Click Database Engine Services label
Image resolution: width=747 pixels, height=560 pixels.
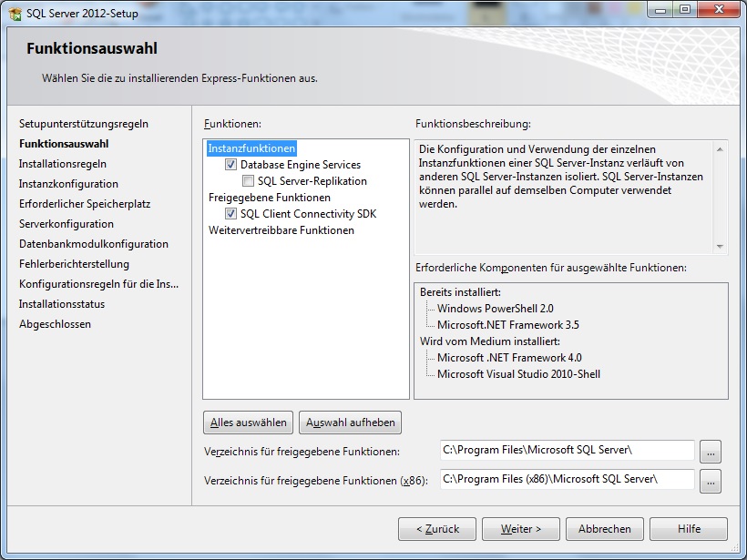301,165
